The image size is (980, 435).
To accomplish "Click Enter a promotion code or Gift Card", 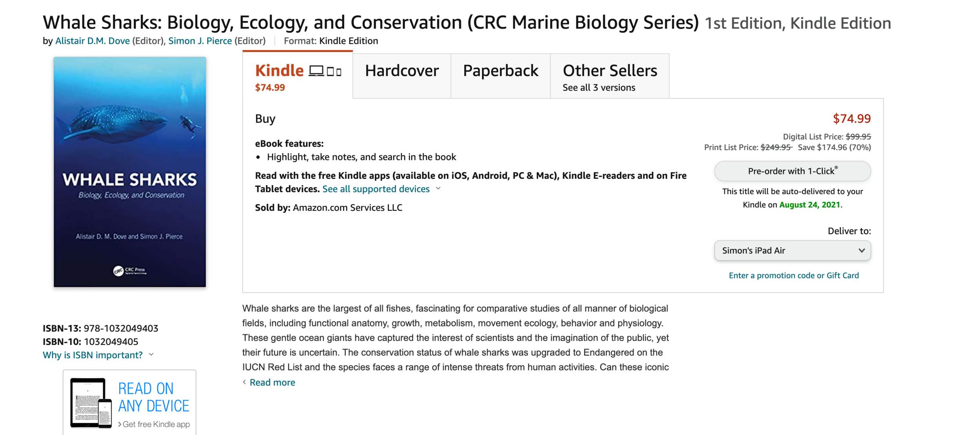I will pyautogui.click(x=793, y=275).
